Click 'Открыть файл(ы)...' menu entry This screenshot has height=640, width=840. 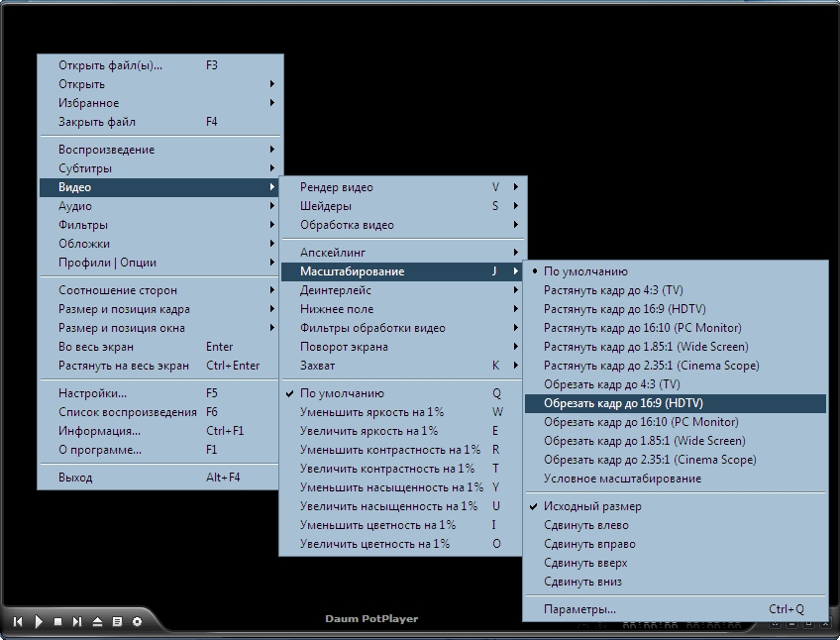[110, 65]
